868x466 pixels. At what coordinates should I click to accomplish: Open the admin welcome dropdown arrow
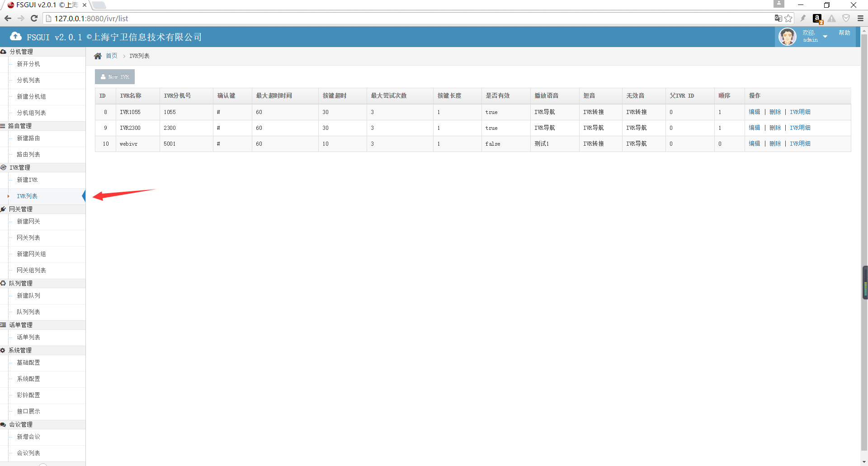pyautogui.click(x=825, y=37)
